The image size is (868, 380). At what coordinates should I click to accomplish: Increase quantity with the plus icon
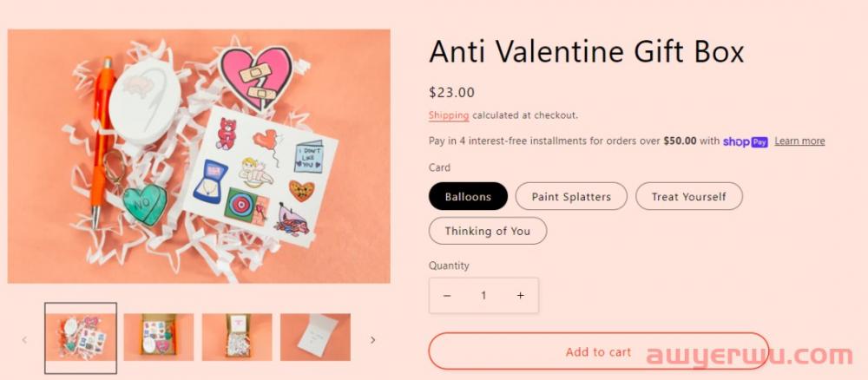coord(520,296)
